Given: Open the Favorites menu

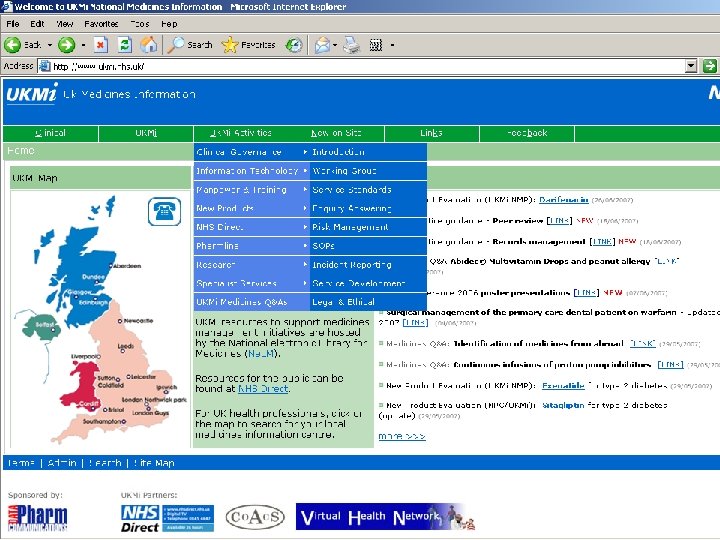Looking at the screenshot, I should (101, 24).
